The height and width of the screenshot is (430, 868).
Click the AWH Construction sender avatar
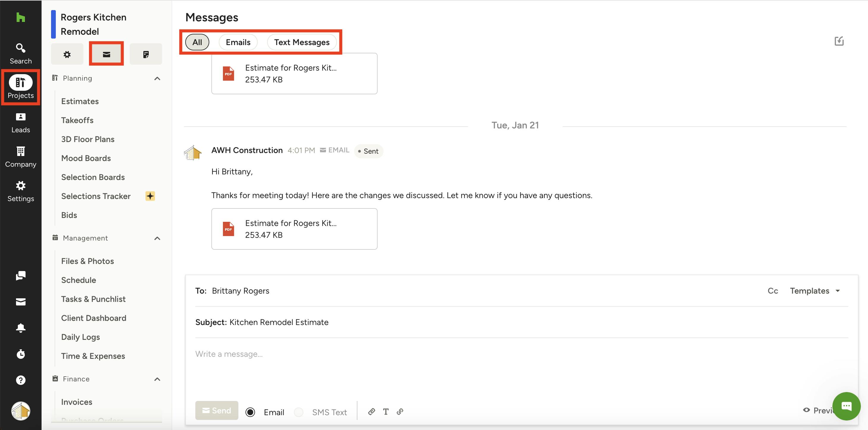pos(193,152)
